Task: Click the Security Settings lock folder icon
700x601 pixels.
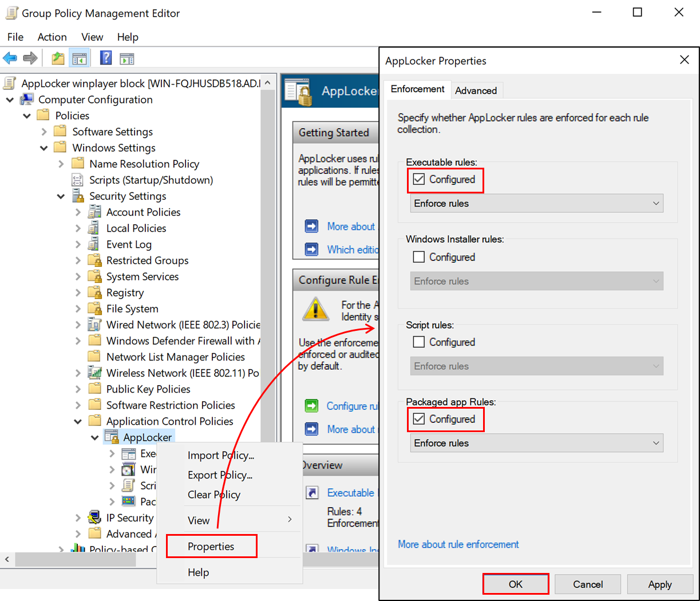Action: (x=78, y=196)
